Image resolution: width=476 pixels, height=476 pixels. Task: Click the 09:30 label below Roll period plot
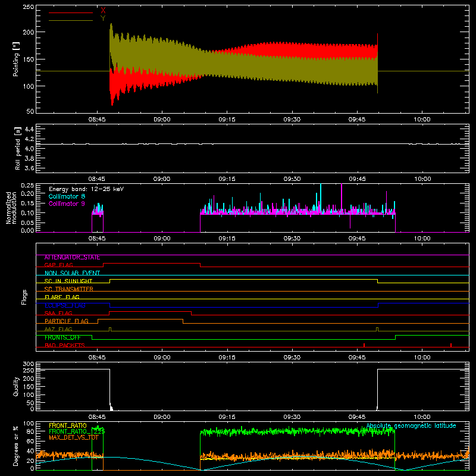coord(292,179)
